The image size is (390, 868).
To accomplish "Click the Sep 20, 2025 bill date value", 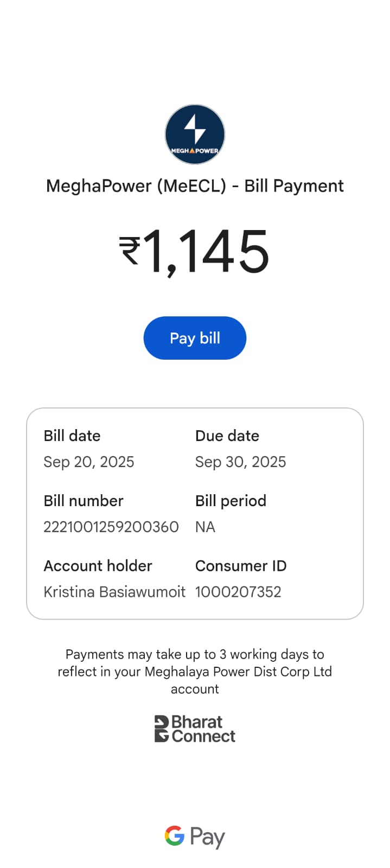I will (x=89, y=462).
